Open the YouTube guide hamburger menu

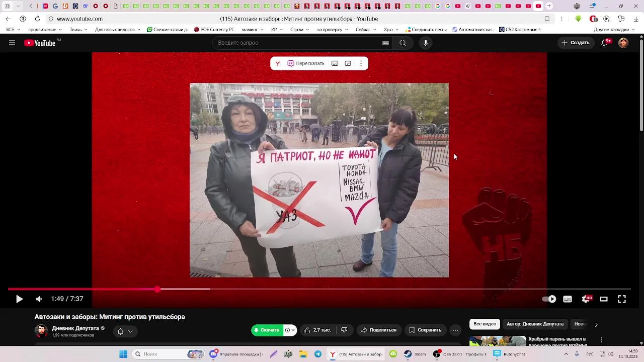(x=12, y=43)
